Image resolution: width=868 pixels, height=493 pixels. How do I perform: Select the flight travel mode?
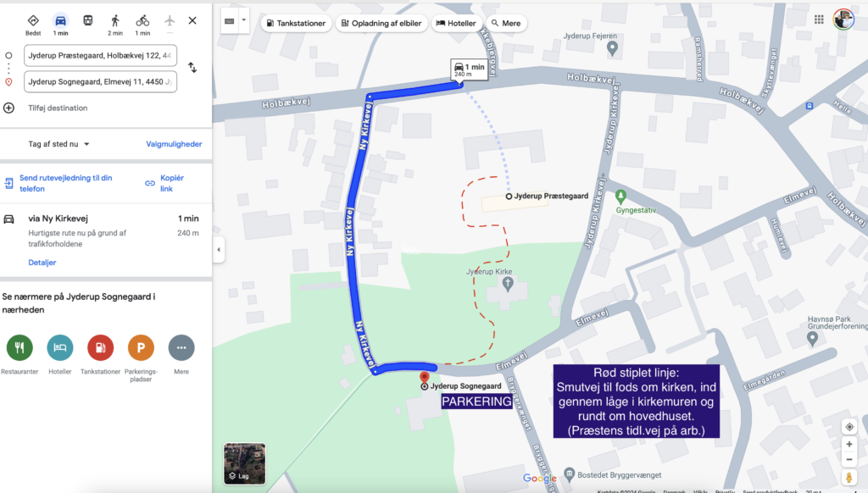point(170,21)
